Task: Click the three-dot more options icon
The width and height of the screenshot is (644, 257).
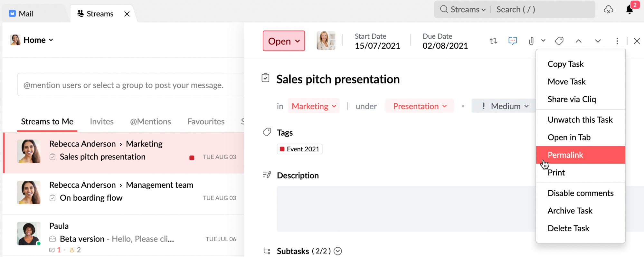Action: point(617,41)
